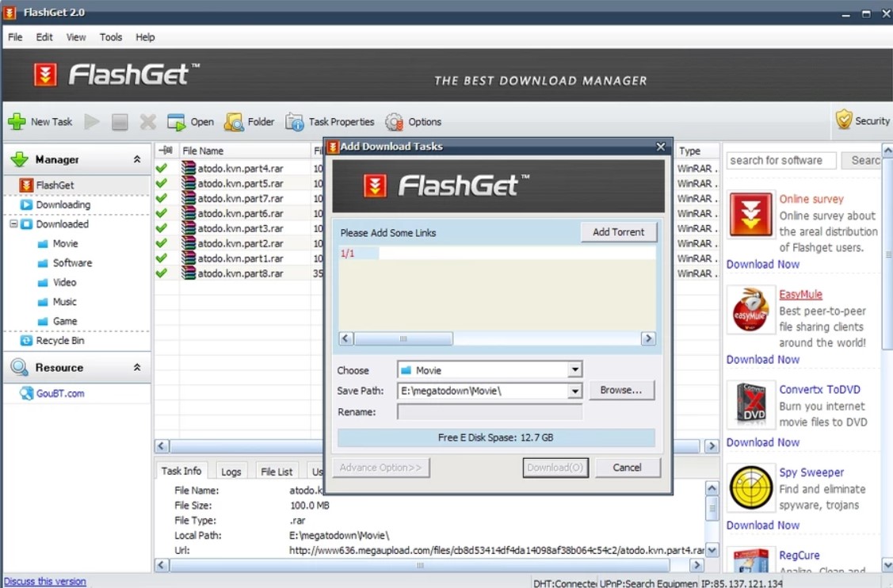
Task: Close the Add Download Tasks dialog
Action: (661, 147)
